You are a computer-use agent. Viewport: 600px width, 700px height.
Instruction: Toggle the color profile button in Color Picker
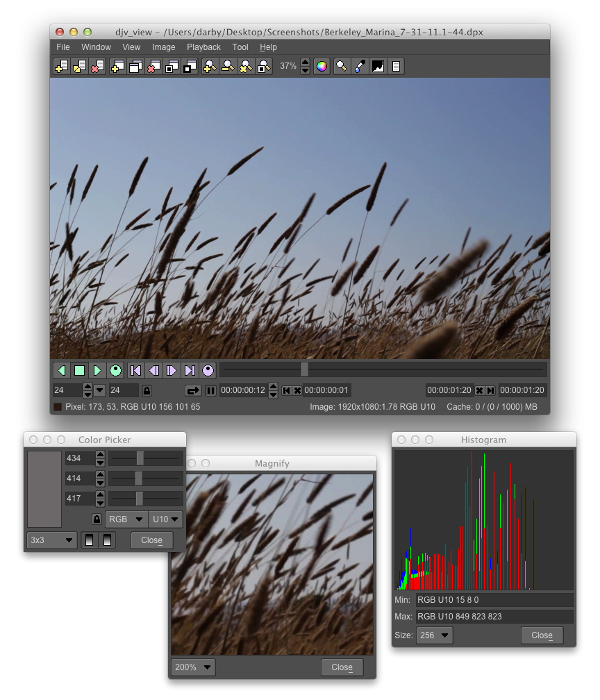click(x=90, y=540)
